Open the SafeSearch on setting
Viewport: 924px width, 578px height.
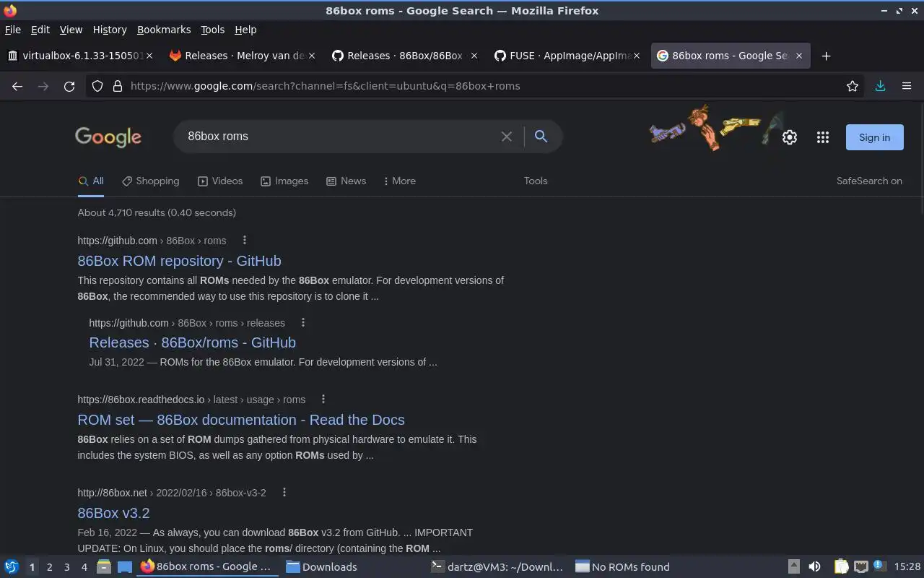[869, 181]
